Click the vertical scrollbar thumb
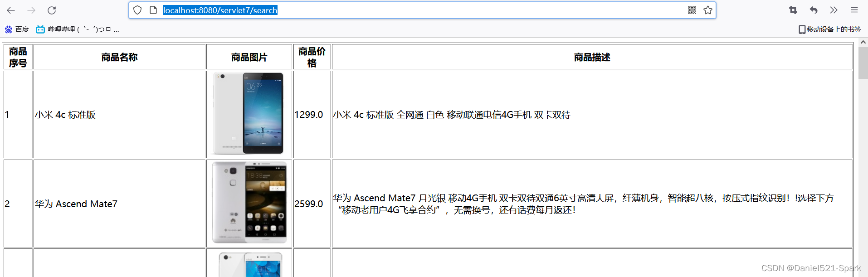The width and height of the screenshot is (868, 277). coord(863,63)
